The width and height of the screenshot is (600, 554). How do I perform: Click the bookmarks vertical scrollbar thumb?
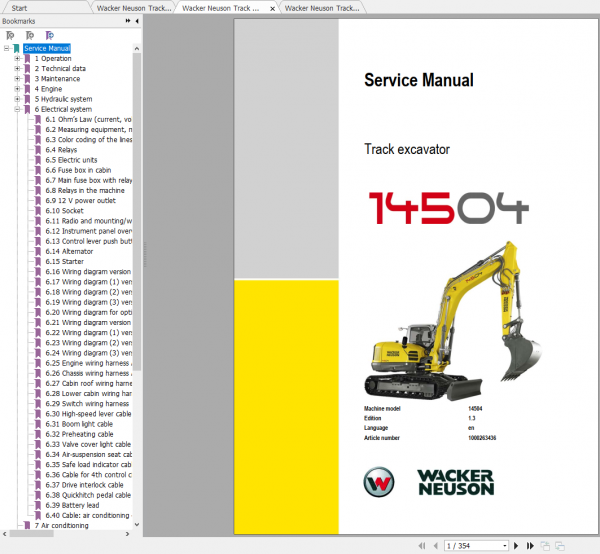tap(137, 212)
